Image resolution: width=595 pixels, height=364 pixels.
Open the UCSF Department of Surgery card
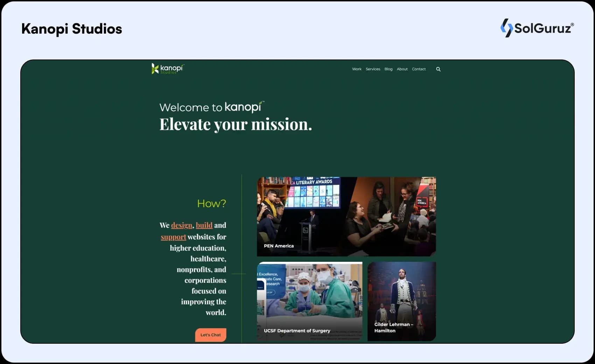point(310,301)
